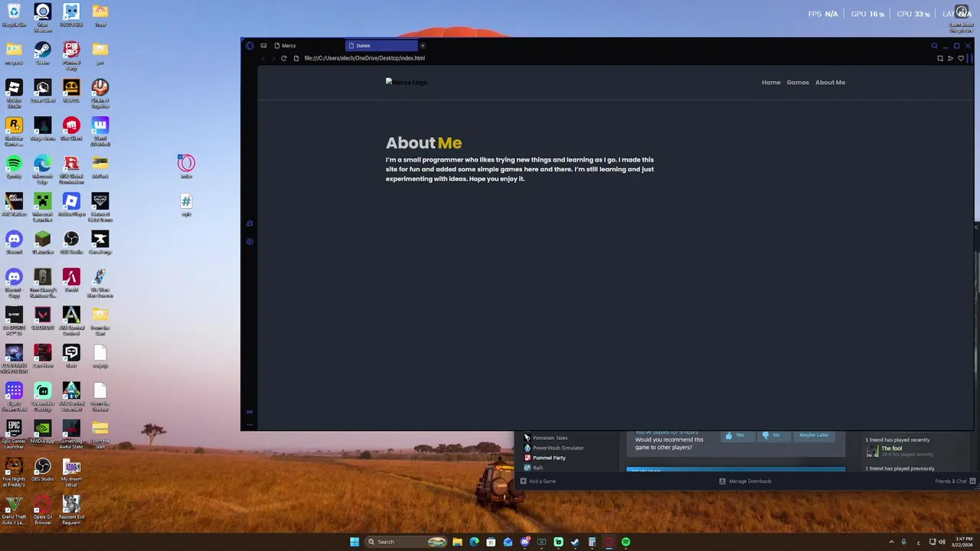This screenshot has height=551, width=980.
Task: Select the Epic Games Launcher desktop icon
Action: (x=14, y=435)
